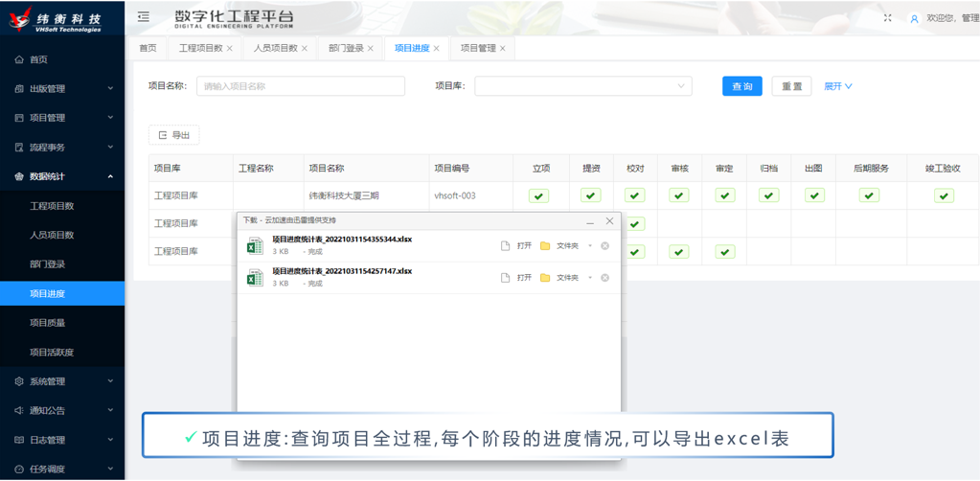Screen dimensions: 980x481
Task: Close the 项目进度 tab using its X
Action: 437,48
